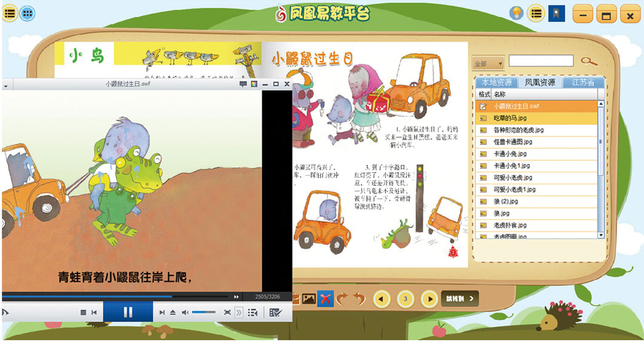Stop playback in the SWF player
The height and width of the screenshot is (342, 644).
83,313
